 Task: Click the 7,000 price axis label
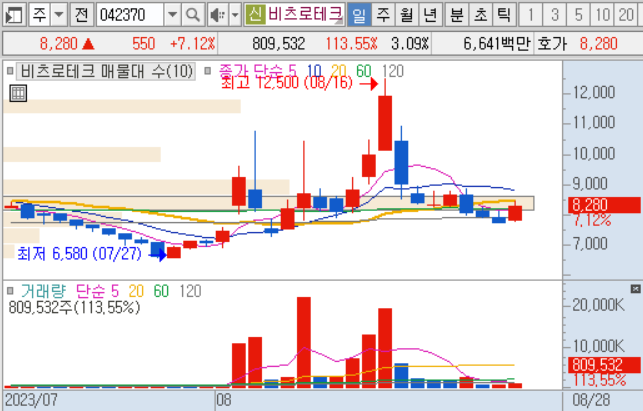590,244
